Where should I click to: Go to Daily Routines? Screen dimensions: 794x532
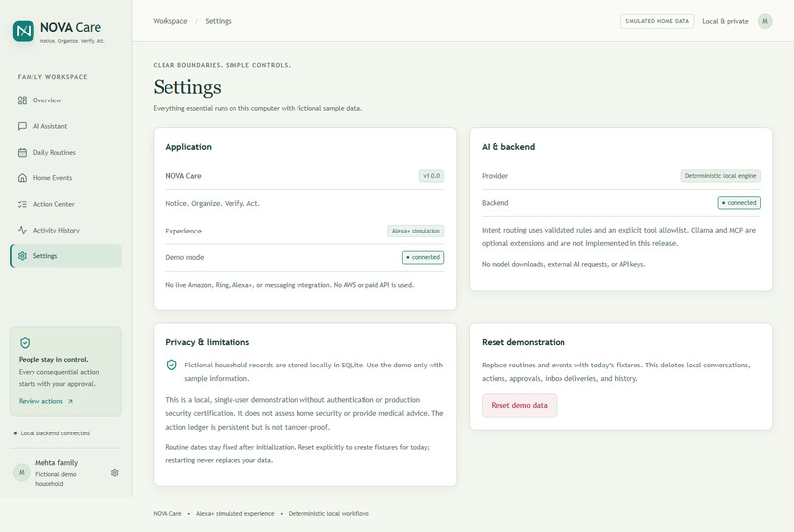[66, 153]
